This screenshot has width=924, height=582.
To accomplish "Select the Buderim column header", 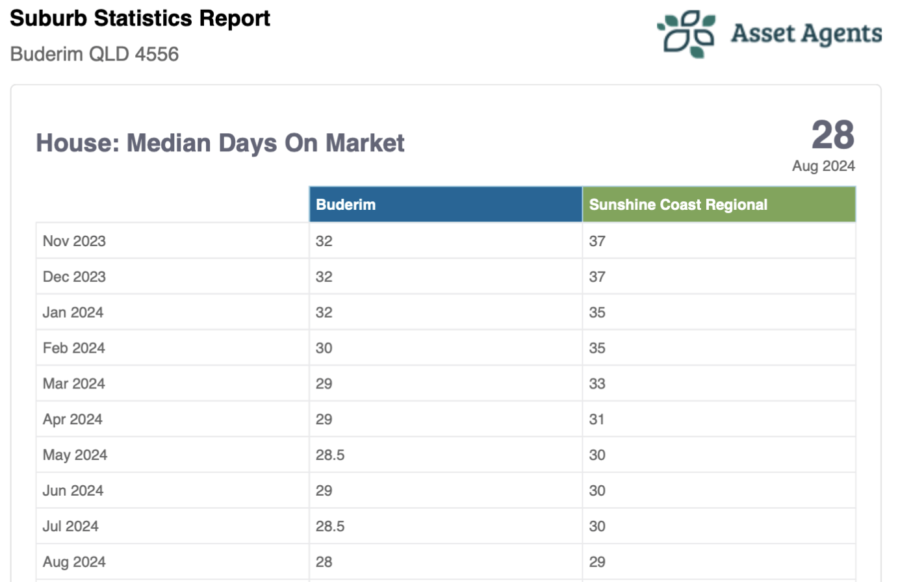I will tap(446, 205).
